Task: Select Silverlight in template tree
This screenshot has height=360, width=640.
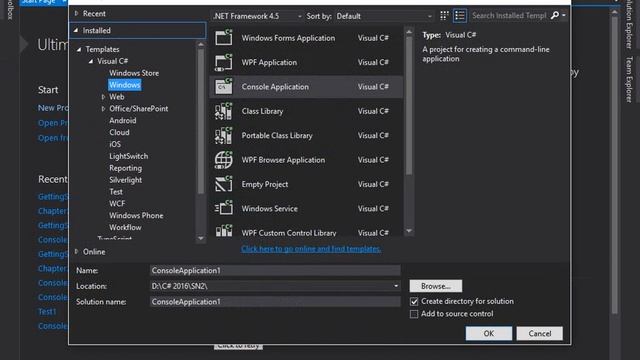Action: pos(125,180)
